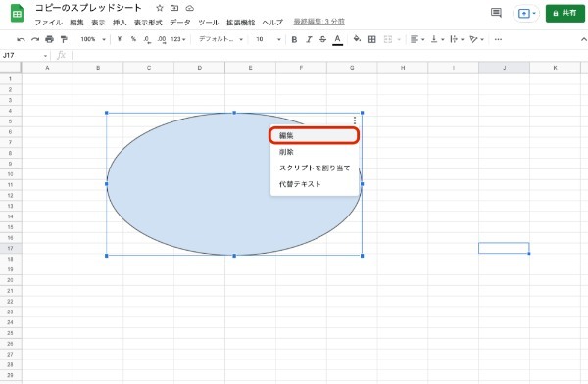588x384 pixels.
Task: Select row 1 header
Action: point(11,79)
